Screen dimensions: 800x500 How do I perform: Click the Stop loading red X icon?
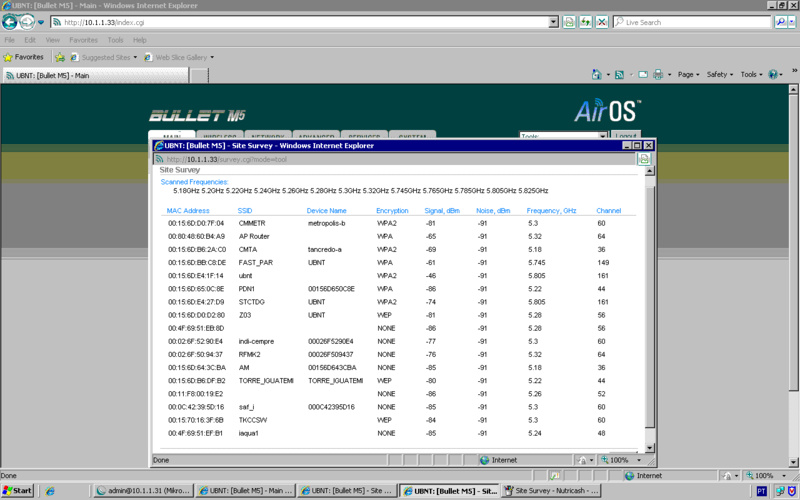pos(602,22)
